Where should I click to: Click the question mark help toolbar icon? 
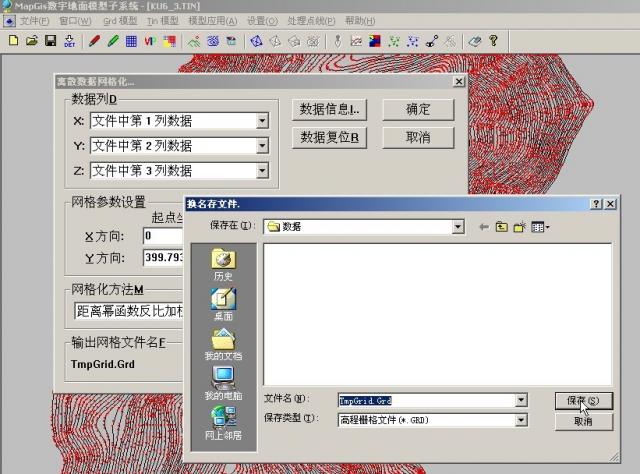493,41
